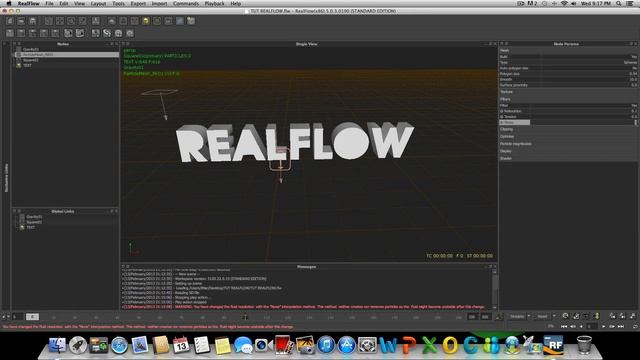This screenshot has height=360, width=640.
Task: Toggle the Build value Yes
Action: click(634, 57)
